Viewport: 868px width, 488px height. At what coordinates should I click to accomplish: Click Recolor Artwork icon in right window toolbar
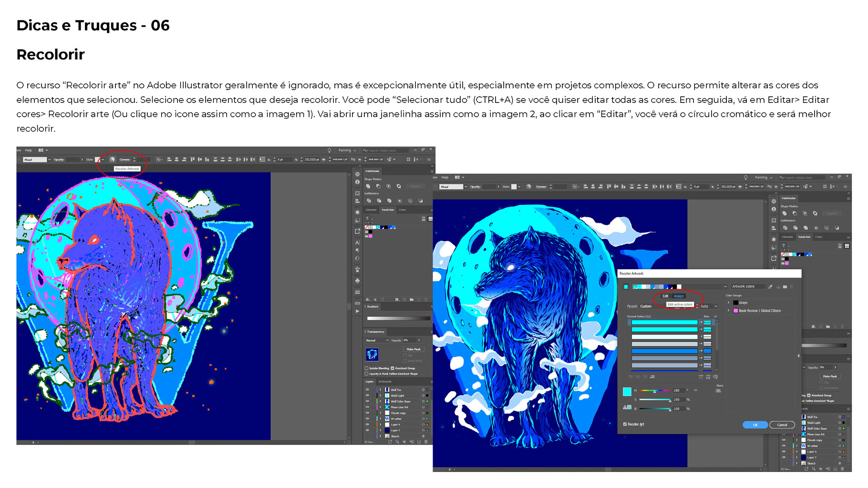(x=528, y=187)
